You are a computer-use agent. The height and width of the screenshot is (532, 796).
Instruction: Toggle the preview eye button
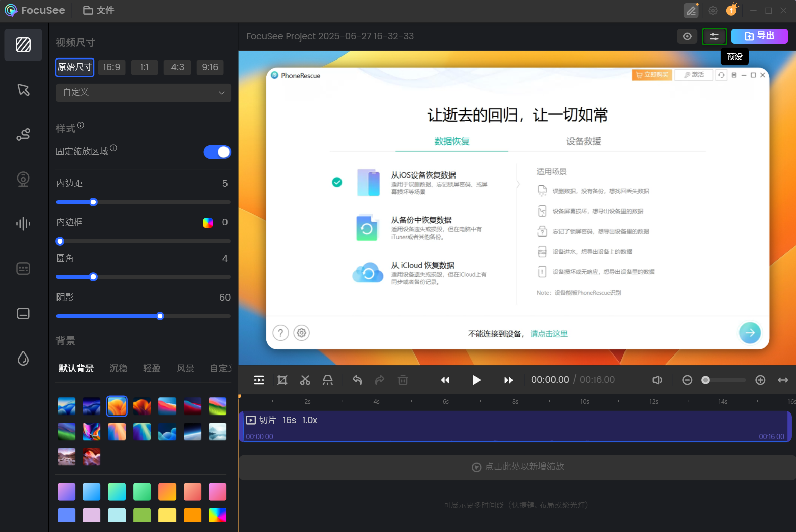pos(687,36)
